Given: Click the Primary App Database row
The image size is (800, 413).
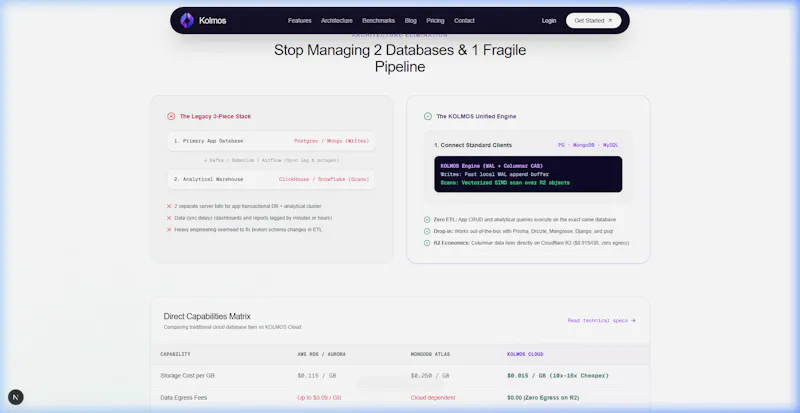Looking at the screenshot, I should pos(271,141).
